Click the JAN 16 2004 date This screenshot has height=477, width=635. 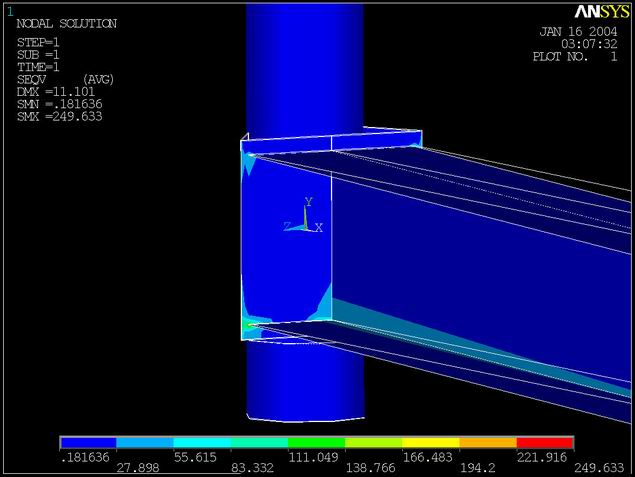pos(578,32)
